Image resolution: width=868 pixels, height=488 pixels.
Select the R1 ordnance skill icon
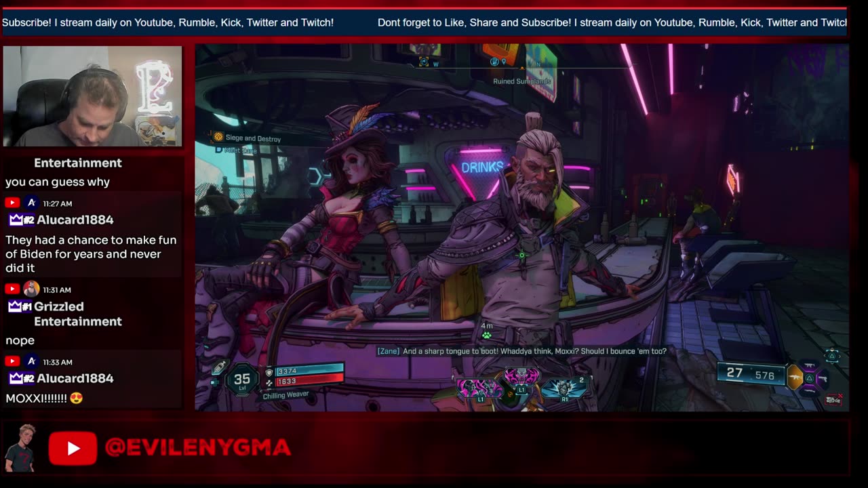[564, 388]
